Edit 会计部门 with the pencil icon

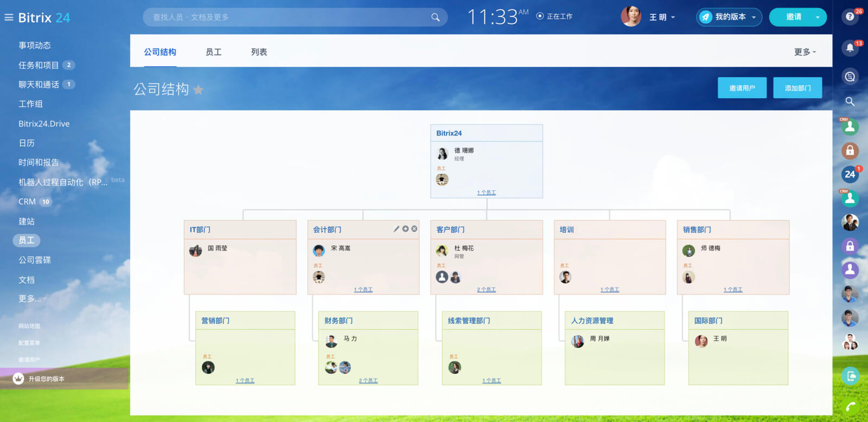397,229
